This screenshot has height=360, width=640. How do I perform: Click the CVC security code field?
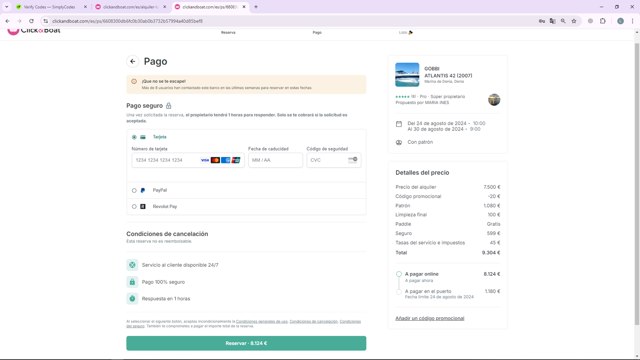(333, 160)
